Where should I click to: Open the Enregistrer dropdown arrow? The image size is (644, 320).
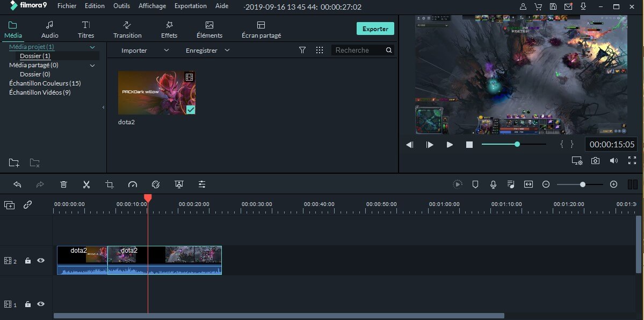tap(227, 50)
